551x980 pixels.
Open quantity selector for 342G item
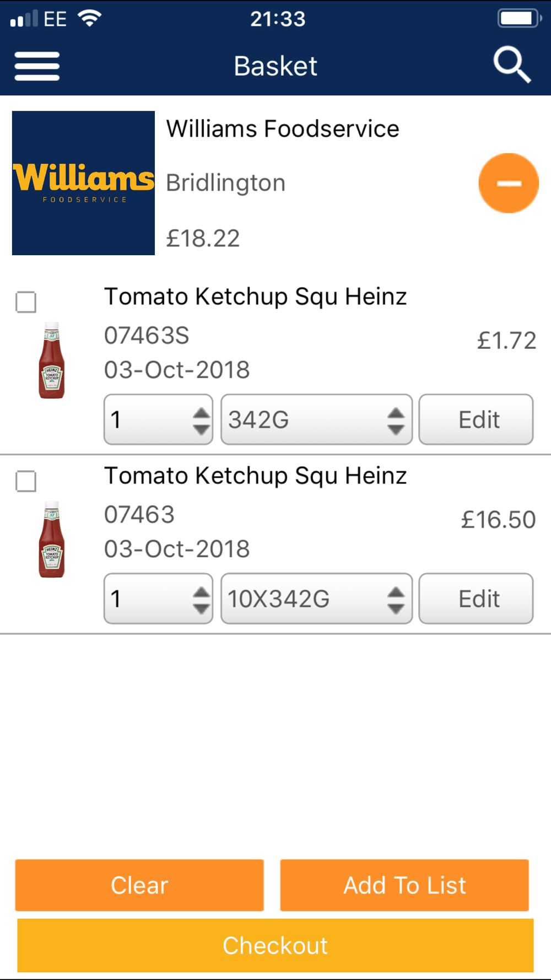click(159, 419)
